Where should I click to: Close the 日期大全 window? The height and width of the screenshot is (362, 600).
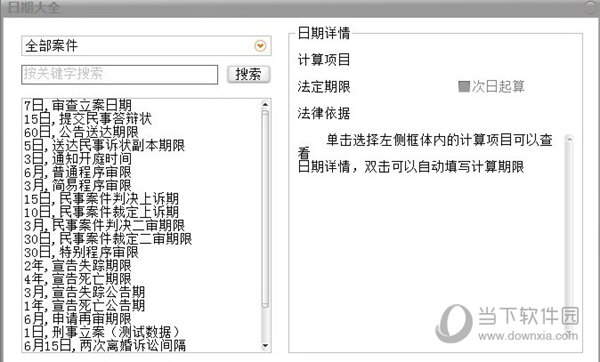[592, 8]
